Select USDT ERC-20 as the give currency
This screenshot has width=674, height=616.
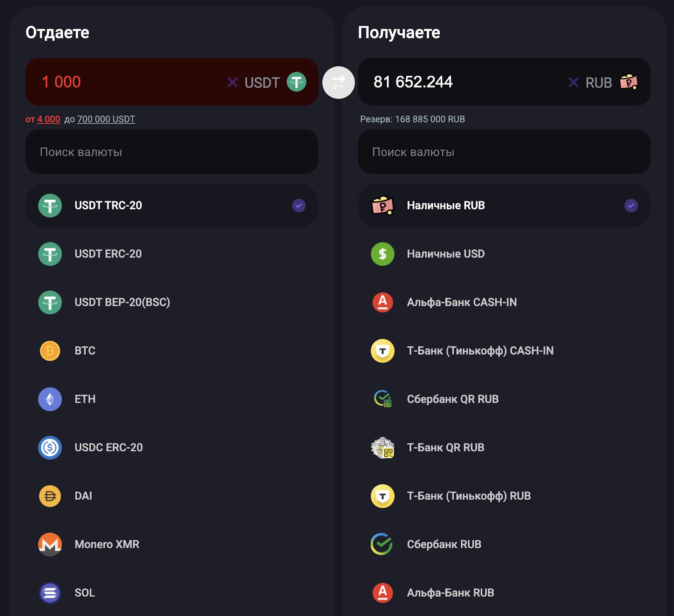click(x=108, y=254)
